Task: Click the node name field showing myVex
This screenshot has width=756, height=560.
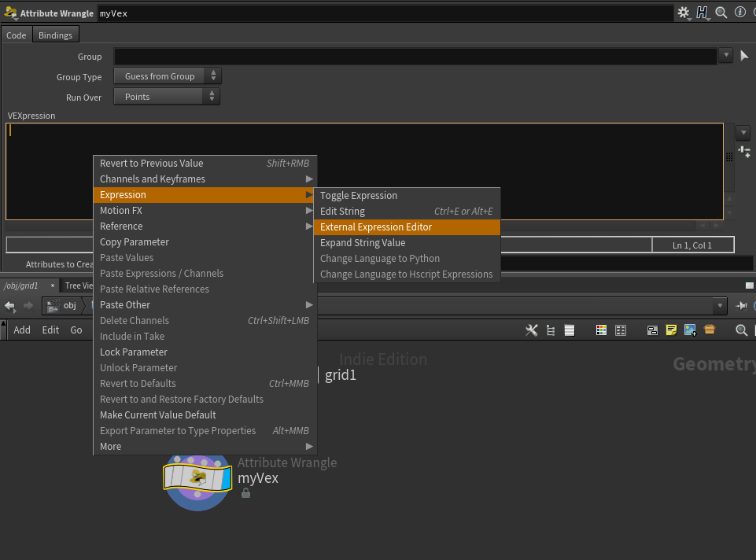Action: [384, 13]
